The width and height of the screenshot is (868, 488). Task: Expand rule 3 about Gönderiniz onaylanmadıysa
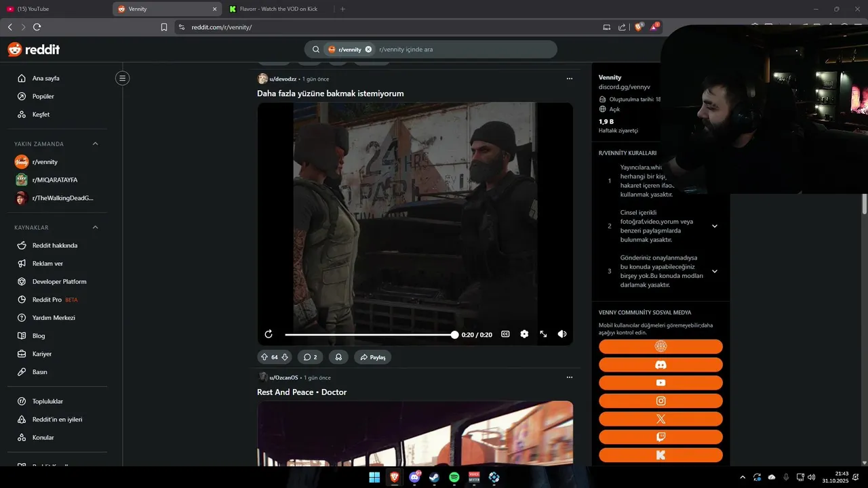715,271
